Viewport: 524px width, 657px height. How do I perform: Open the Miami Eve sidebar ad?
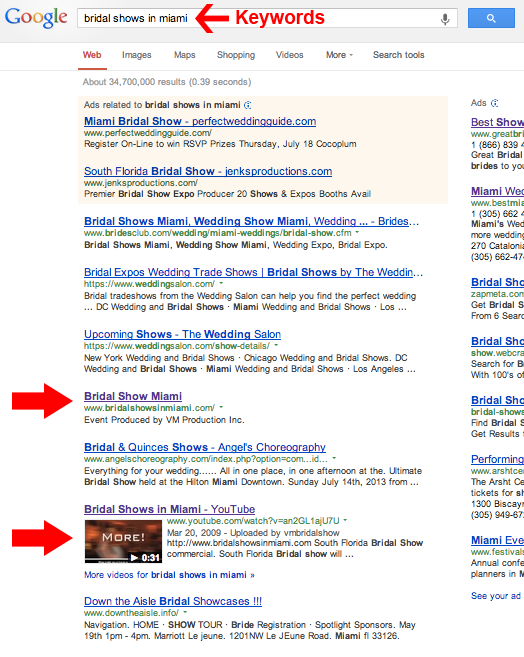pyautogui.click(x=497, y=541)
